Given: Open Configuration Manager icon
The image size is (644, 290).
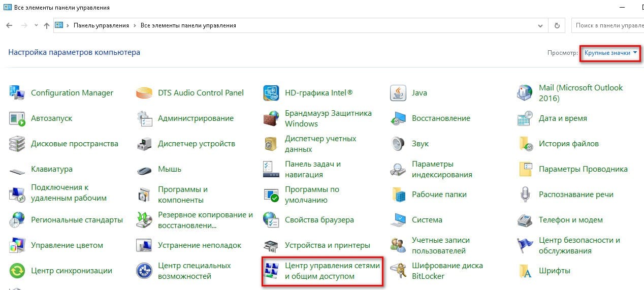Looking at the screenshot, I should click(x=17, y=93).
